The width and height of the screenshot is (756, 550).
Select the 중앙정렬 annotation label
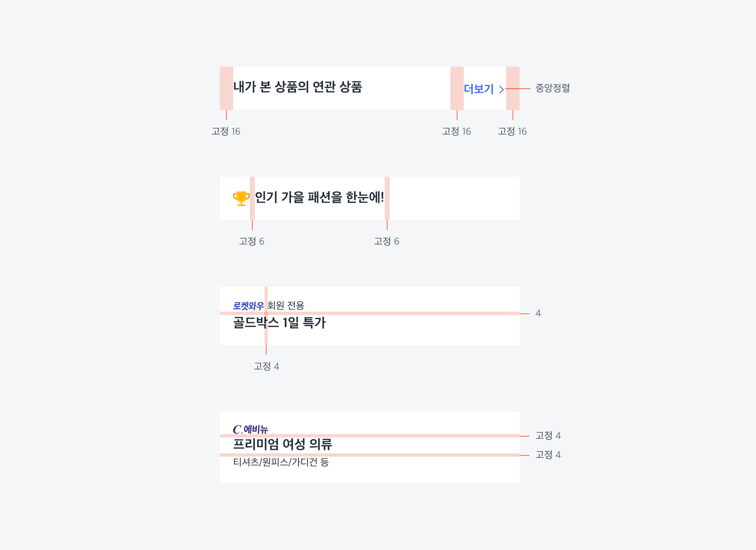(552, 88)
